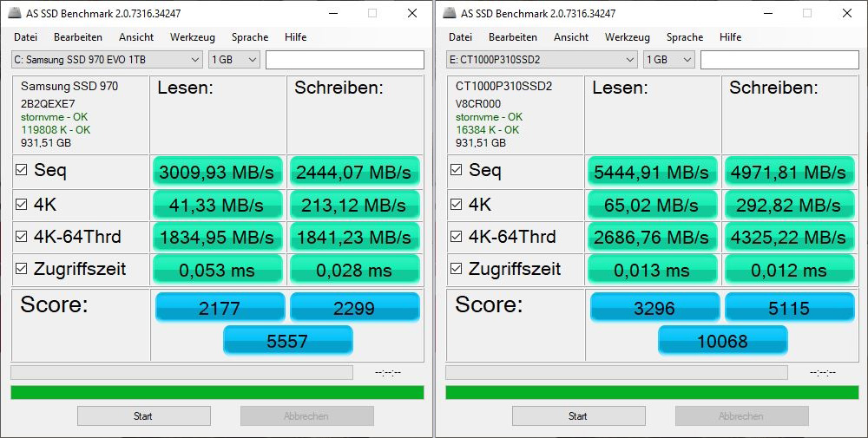Click the app icon in the CT1000P310SSD2 window's title bar
The image size is (868, 438).
450,13
